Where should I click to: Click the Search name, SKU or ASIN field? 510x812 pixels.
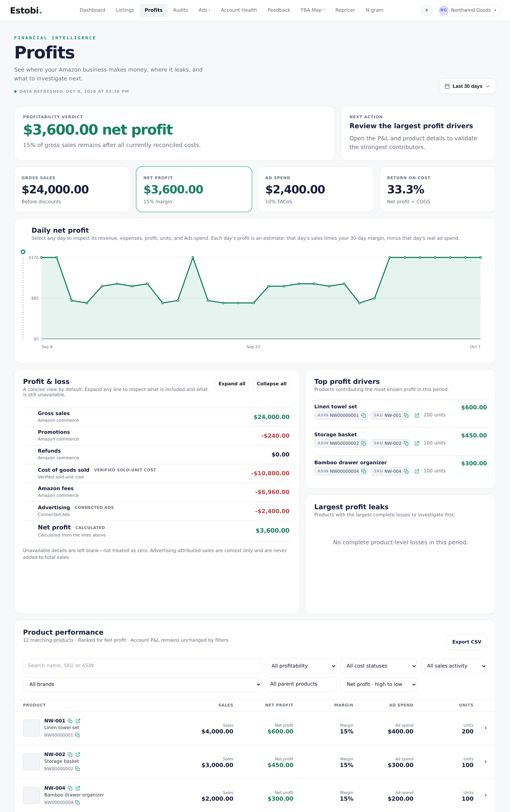(142, 666)
